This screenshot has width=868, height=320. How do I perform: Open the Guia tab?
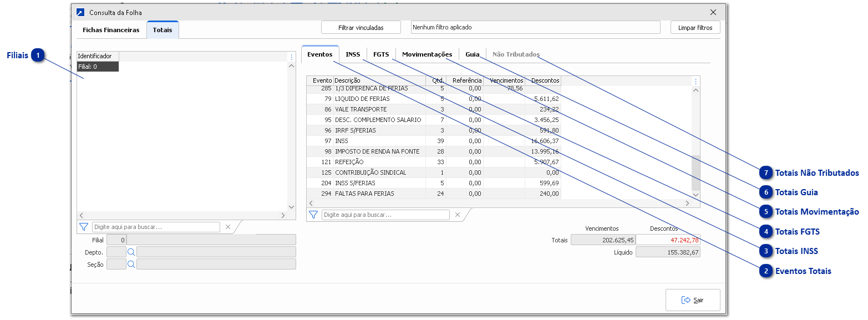(x=473, y=54)
